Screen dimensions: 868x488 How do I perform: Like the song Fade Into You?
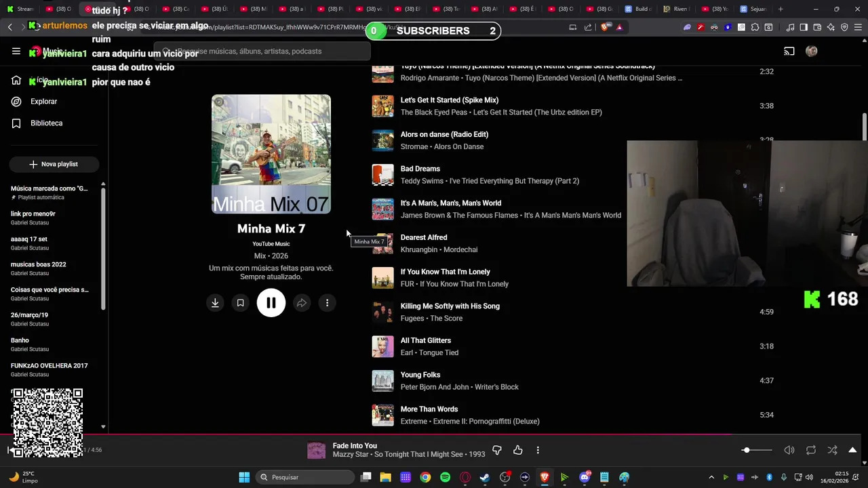518,450
